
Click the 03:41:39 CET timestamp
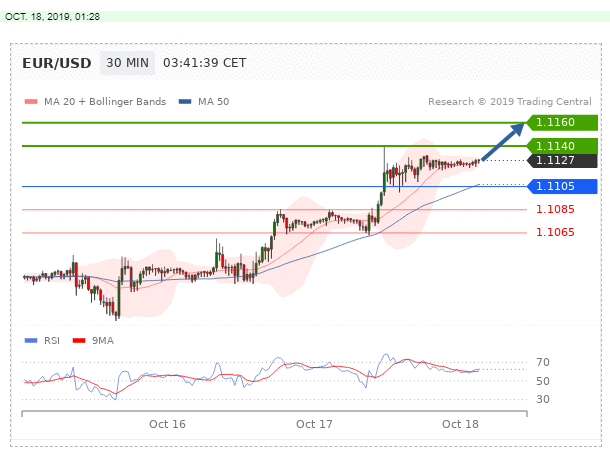click(x=205, y=63)
